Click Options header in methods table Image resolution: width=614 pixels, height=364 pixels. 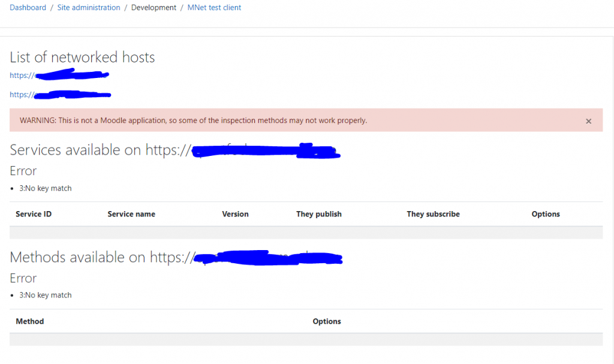(x=327, y=321)
